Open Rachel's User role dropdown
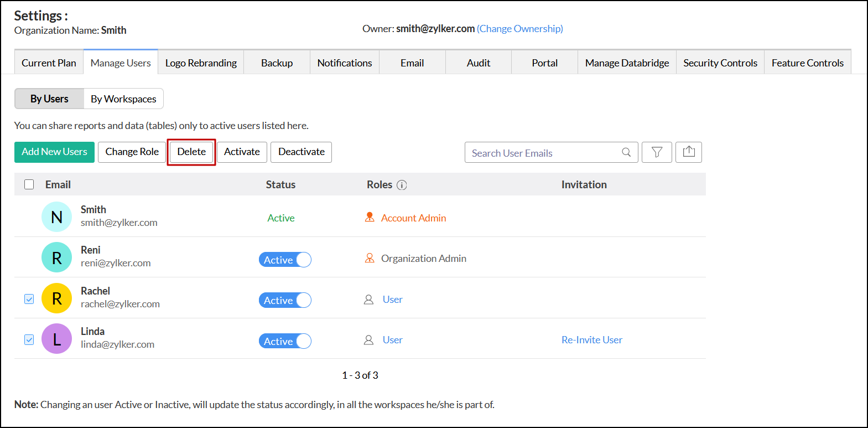Viewport: 868px width, 428px height. pos(392,300)
